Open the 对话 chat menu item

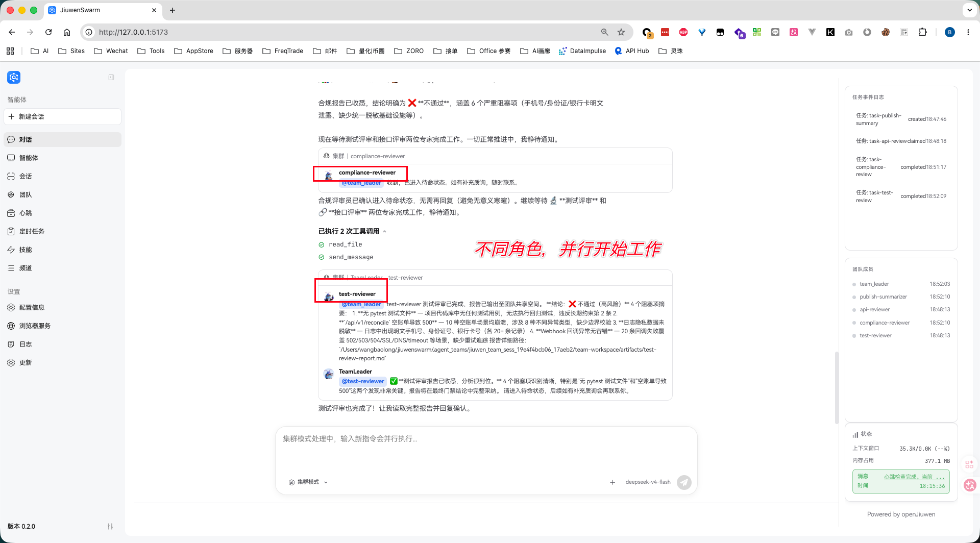coord(62,139)
